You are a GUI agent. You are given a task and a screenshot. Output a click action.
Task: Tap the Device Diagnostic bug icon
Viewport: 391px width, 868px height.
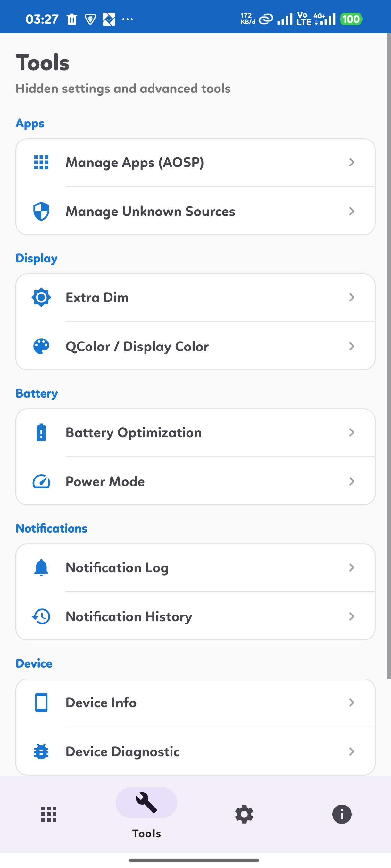(41, 752)
